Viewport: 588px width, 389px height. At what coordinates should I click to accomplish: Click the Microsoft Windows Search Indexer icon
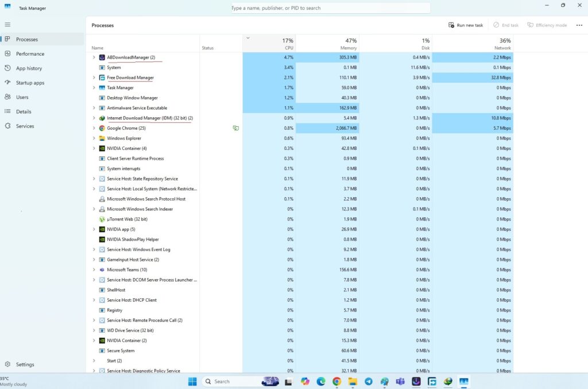(x=102, y=209)
